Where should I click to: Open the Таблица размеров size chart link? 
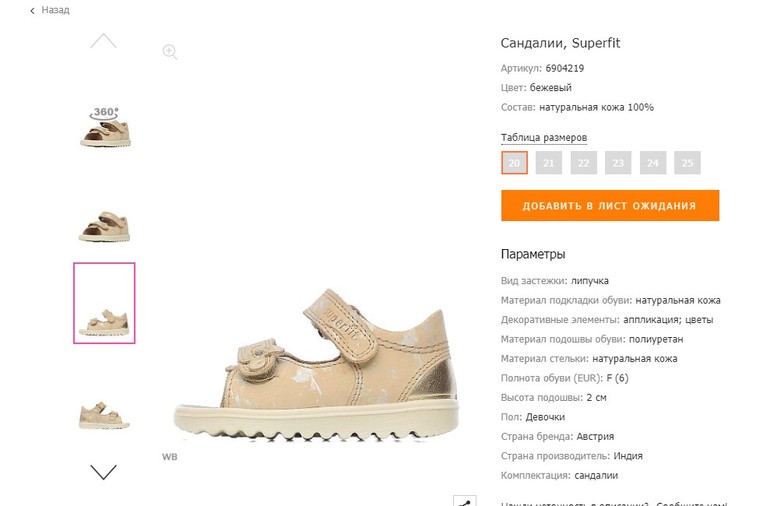click(544, 138)
